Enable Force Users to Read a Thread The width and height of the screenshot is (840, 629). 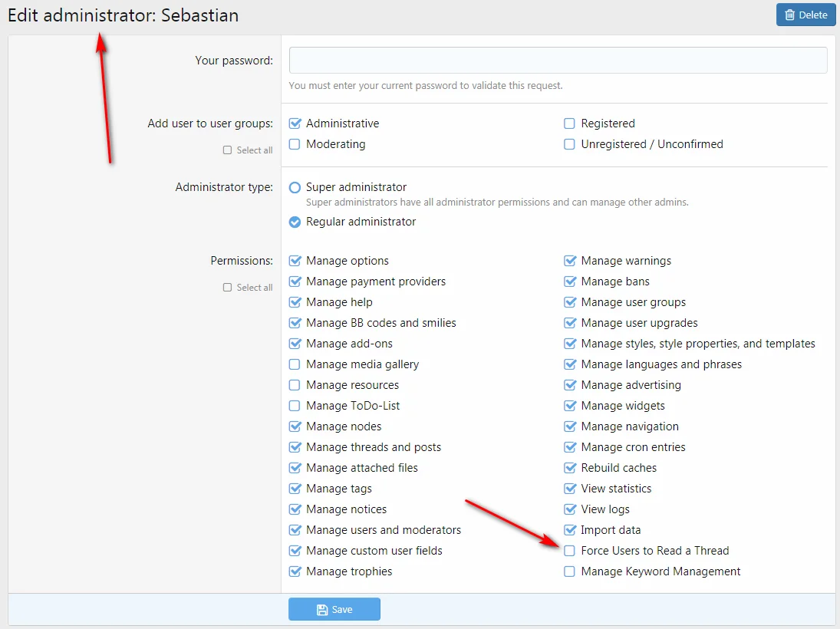pyautogui.click(x=569, y=551)
